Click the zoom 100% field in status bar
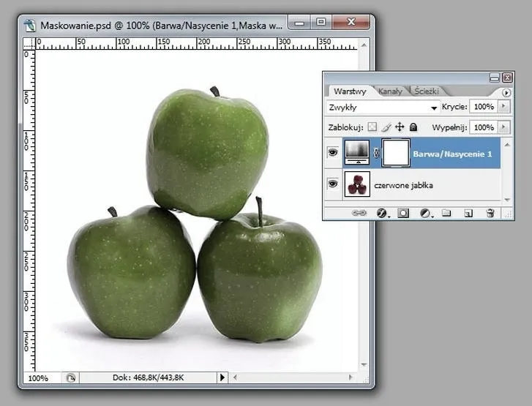The image size is (532, 406). (x=42, y=378)
